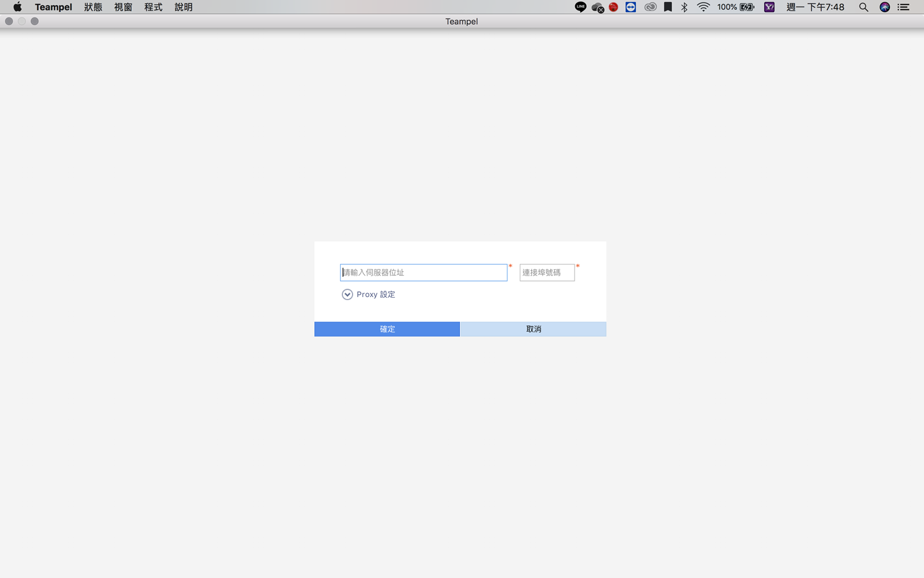Open the 視窗 menu
This screenshot has width=924, height=578.
[x=123, y=7]
